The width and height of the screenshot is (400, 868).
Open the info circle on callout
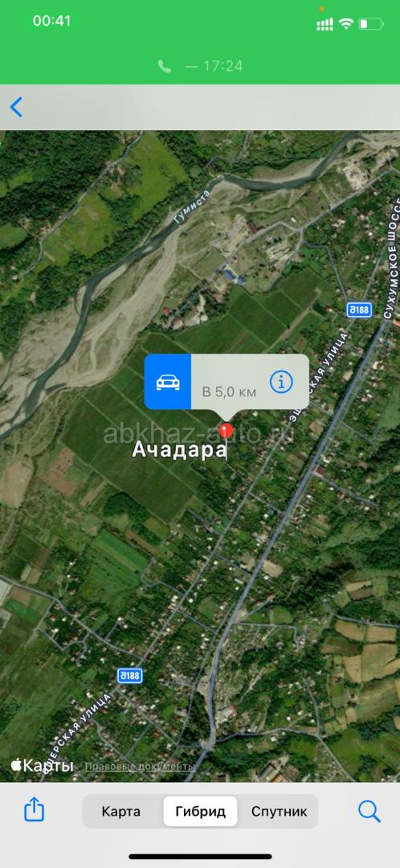(x=281, y=382)
